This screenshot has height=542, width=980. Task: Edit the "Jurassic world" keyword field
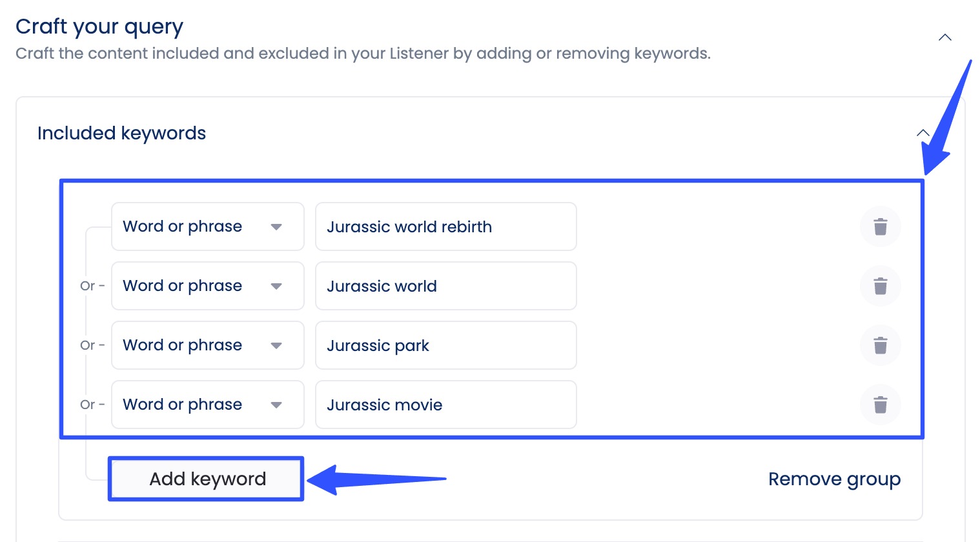(x=445, y=286)
